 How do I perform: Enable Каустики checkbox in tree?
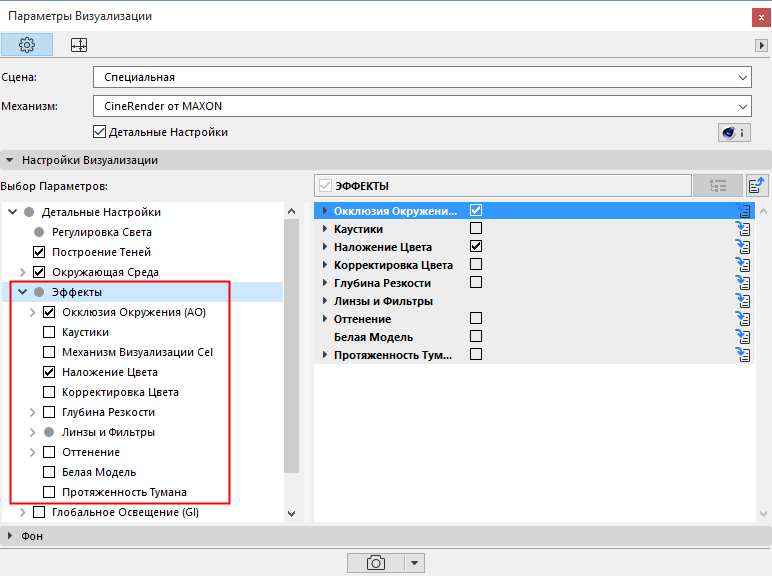coord(49,332)
